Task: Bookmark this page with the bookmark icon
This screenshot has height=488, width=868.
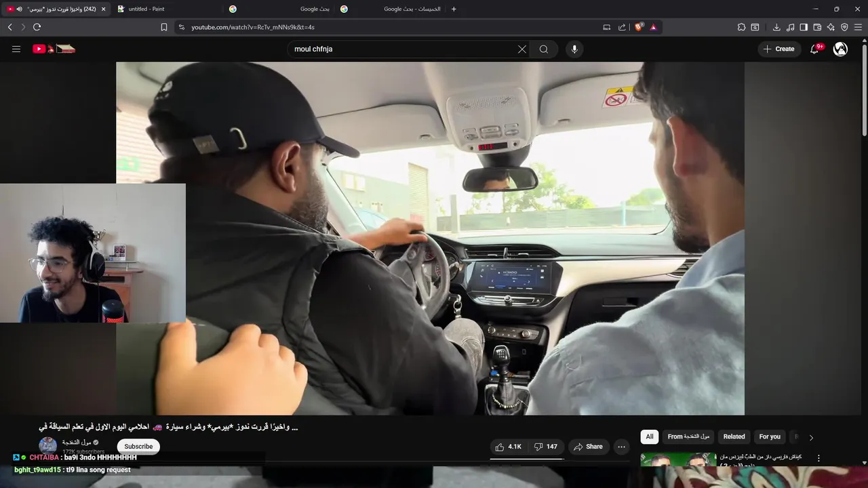Action: 164,27
